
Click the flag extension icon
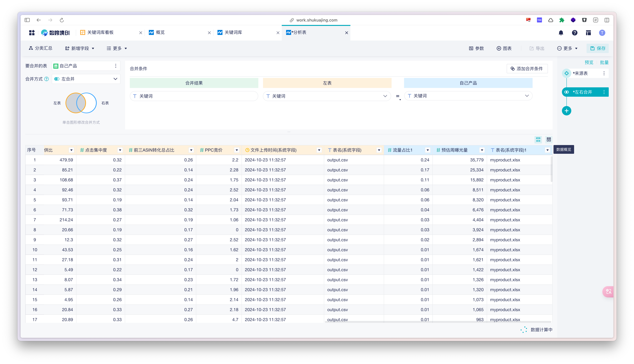(x=528, y=20)
